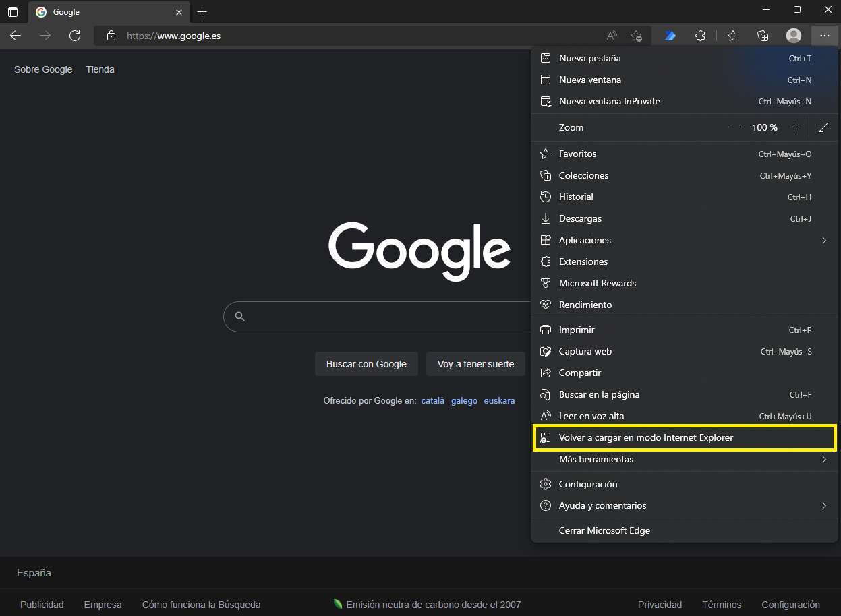Enter full screen from Zoom row
This screenshot has height=616, width=841.
pyautogui.click(x=823, y=127)
